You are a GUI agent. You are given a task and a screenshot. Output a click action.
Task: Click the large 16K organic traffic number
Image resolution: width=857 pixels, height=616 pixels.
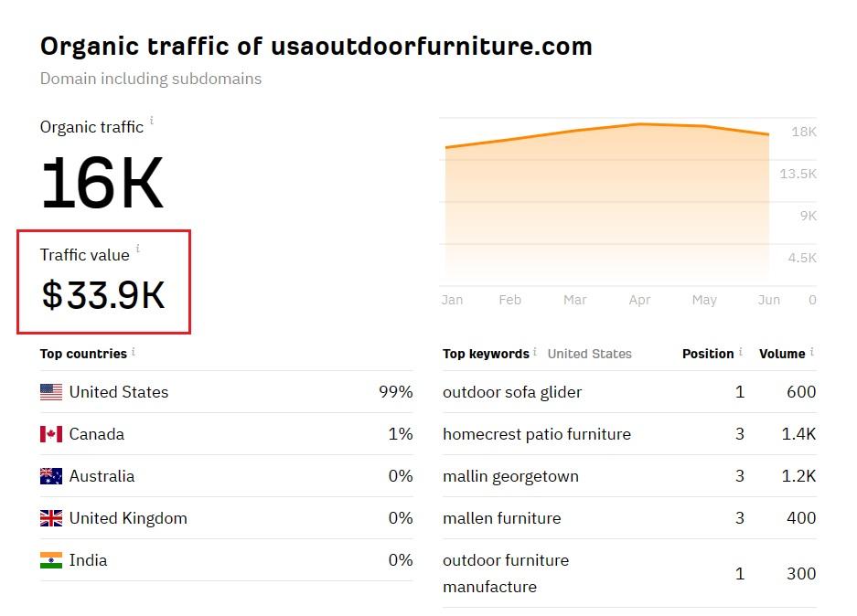pyautogui.click(x=102, y=184)
